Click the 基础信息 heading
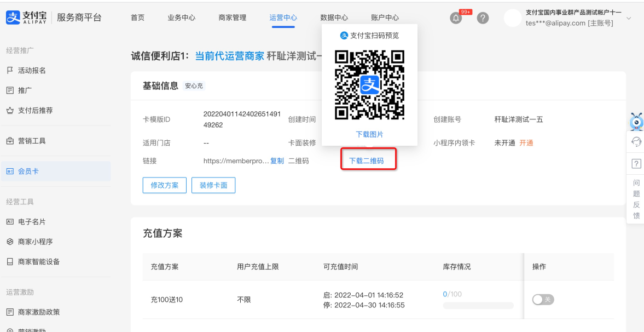This screenshot has width=644, height=332. pyautogui.click(x=160, y=85)
